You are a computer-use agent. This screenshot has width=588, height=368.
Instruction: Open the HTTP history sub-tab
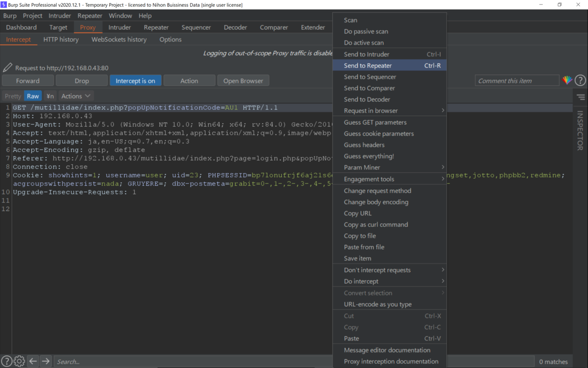click(x=61, y=39)
